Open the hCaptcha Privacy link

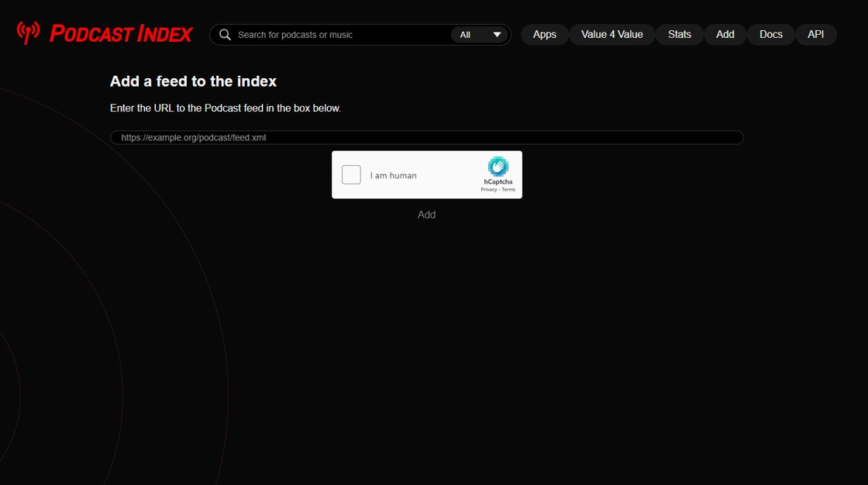[x=489, y=189]
